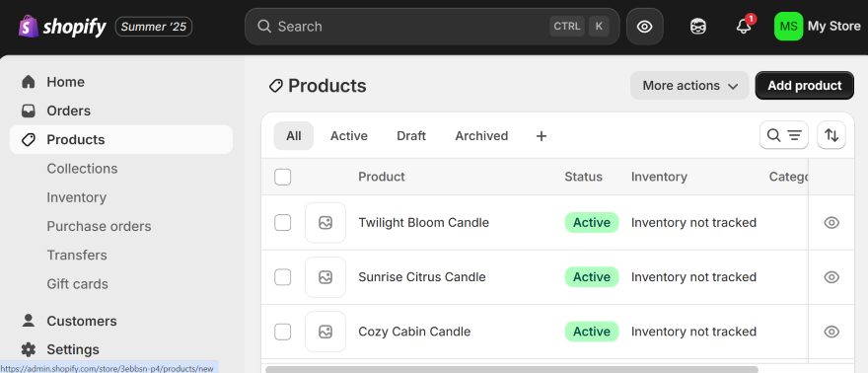Switch to the Archived tab
This screenshot has height=373, width=868.
click(x=481, y=135)
